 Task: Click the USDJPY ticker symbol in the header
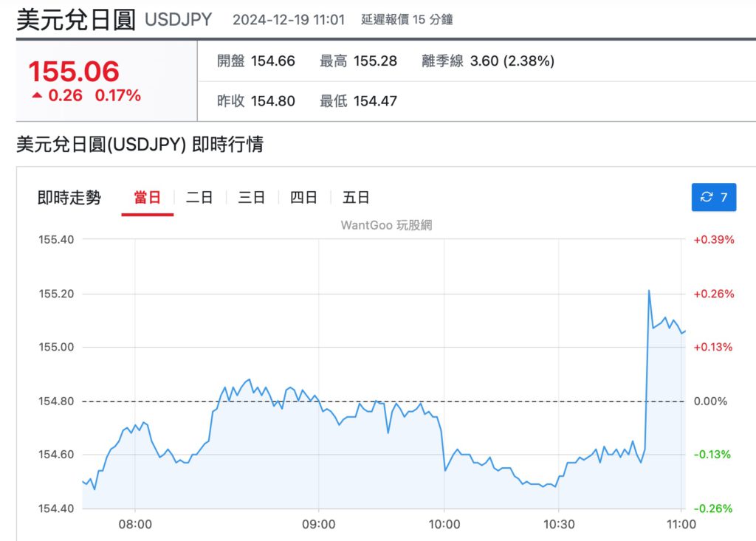178,20
